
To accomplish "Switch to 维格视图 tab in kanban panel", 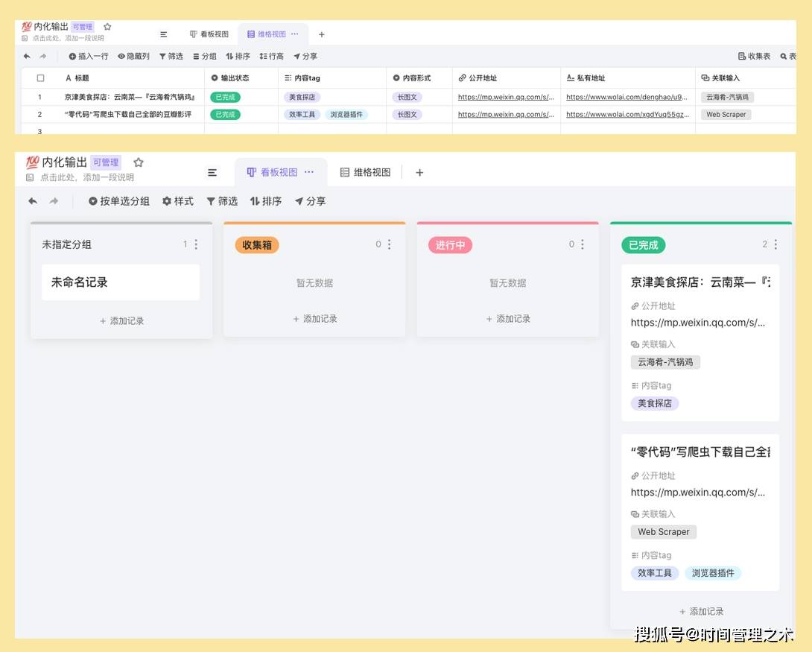I will tap(366, 172).
